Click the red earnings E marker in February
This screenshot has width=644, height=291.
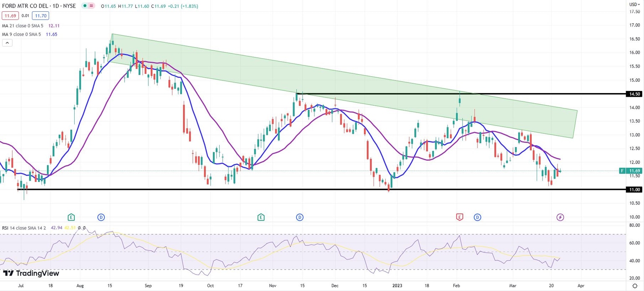point(460,217)
